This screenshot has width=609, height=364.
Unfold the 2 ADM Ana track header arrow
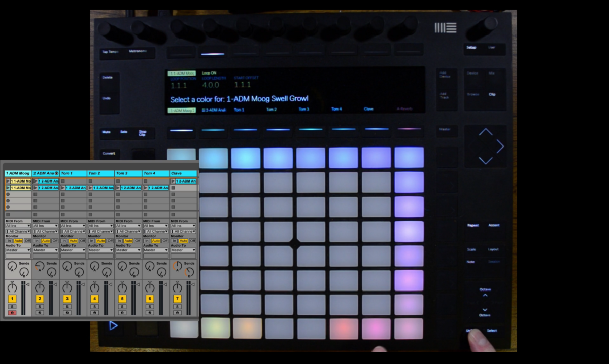pyautogui.click(x=56, y=173)
